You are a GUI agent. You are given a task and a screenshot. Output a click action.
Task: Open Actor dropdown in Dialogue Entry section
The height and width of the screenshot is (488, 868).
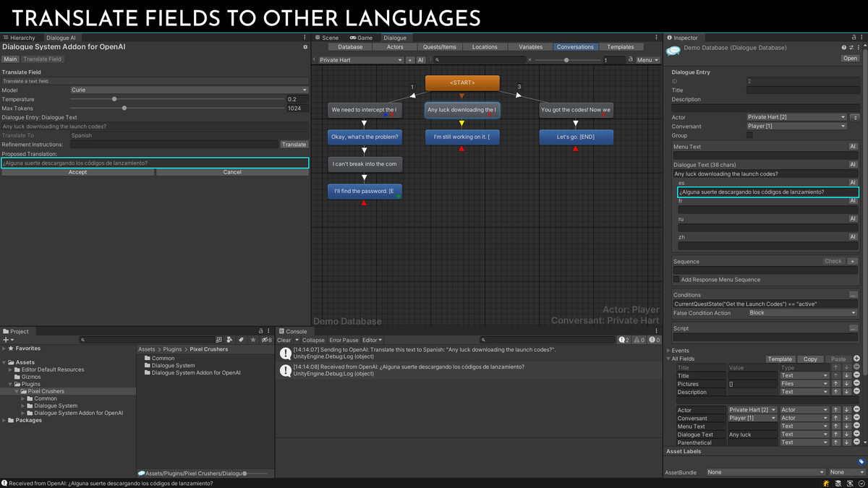(796, 117)
